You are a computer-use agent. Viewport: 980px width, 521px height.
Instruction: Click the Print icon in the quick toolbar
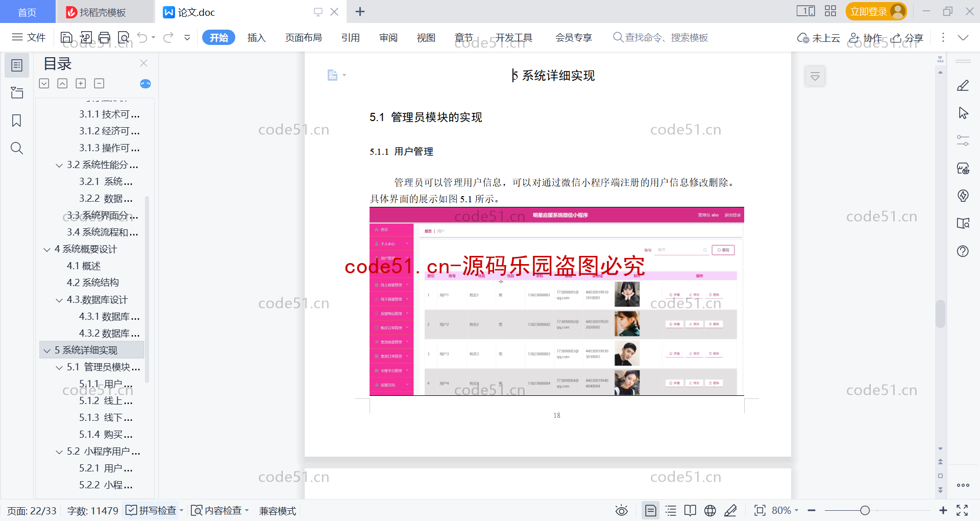(105, 37)
